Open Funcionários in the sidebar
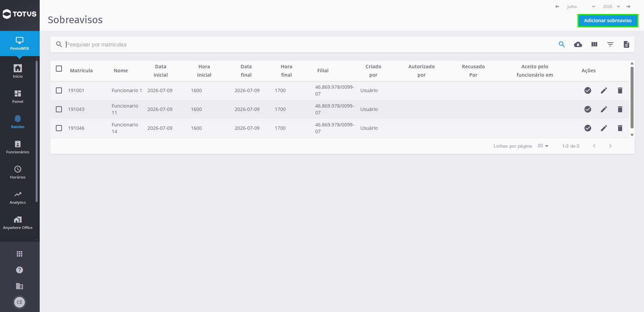Image resolution: width=644 pixels, height=312 pixels. tap(18, 147)
